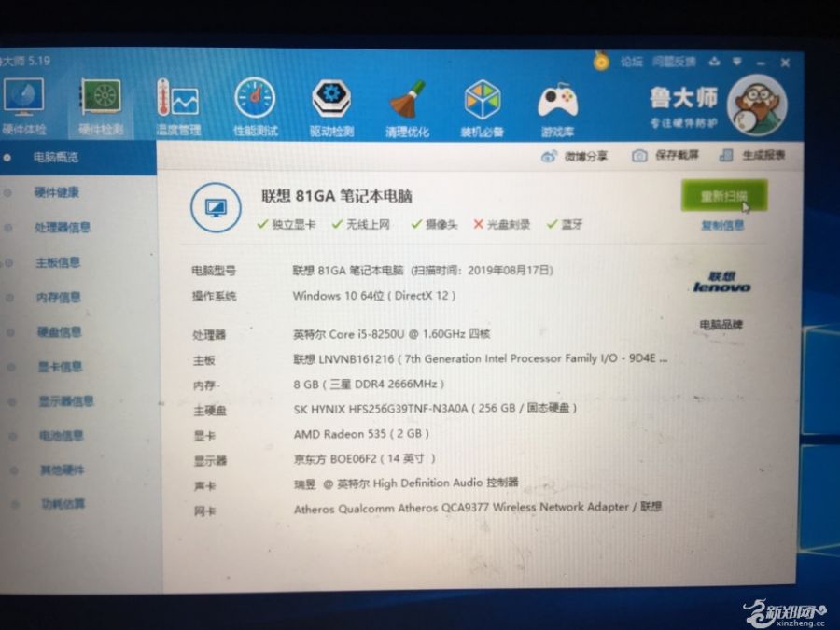Screen dimensions: 840x630
Task: Open 温度管理 temperature management
Action: pyautogui.click(x=178, y=106)
